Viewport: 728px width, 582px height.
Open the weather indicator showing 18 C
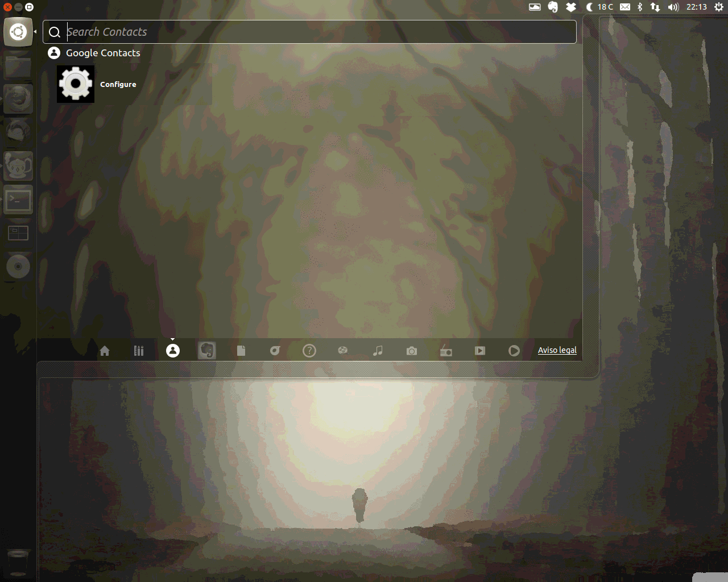coord(599,7)
